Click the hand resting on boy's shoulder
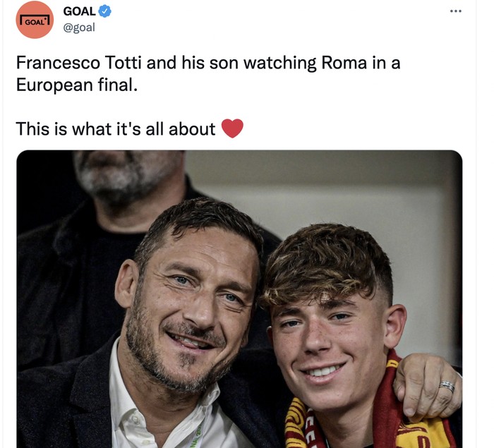The image size is (494, 448). tap(427, 385)
